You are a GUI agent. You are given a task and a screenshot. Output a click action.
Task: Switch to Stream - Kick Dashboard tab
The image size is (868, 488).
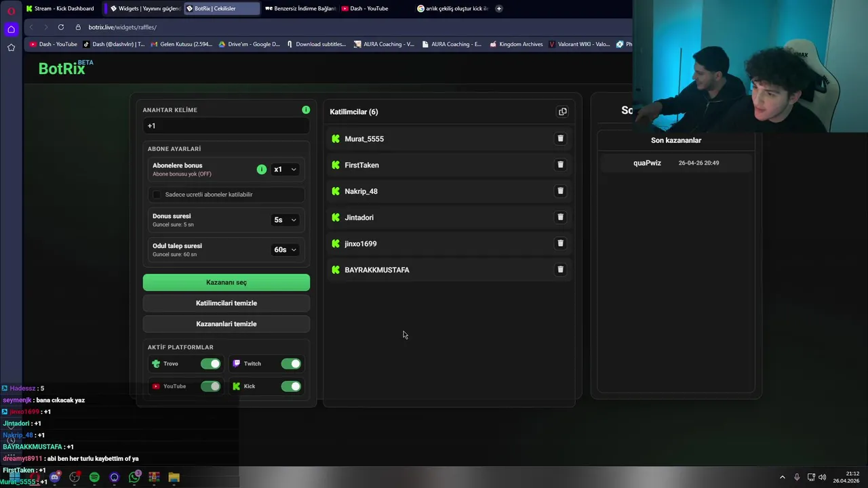coord(60,9)
